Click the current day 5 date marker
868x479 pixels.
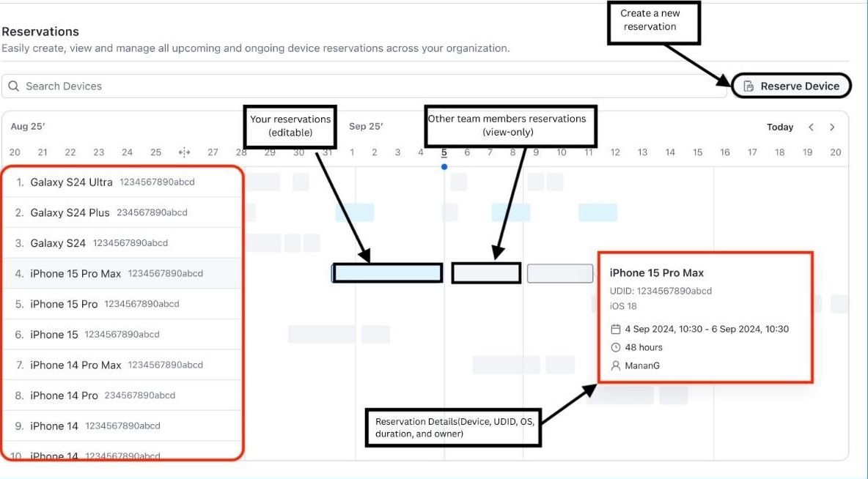tap(444, 153)
